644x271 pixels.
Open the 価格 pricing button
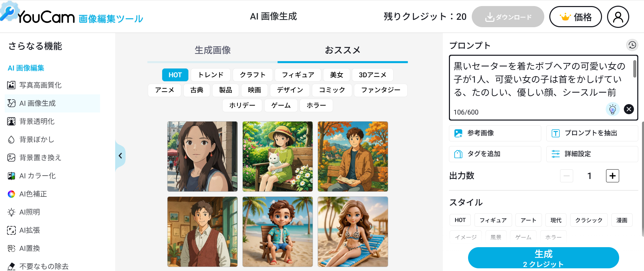click(x=575, y=17)
